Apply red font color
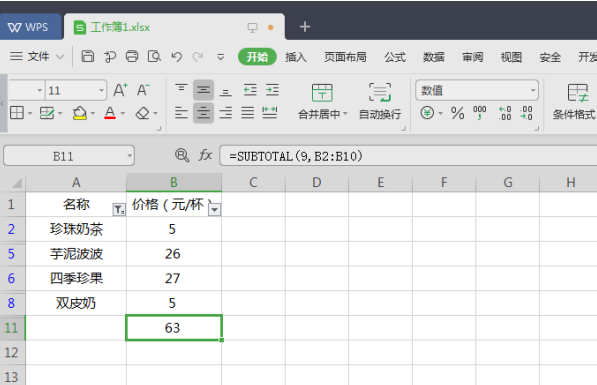The width and height of the screenshot is (597, 385). (x=110, y=113)
